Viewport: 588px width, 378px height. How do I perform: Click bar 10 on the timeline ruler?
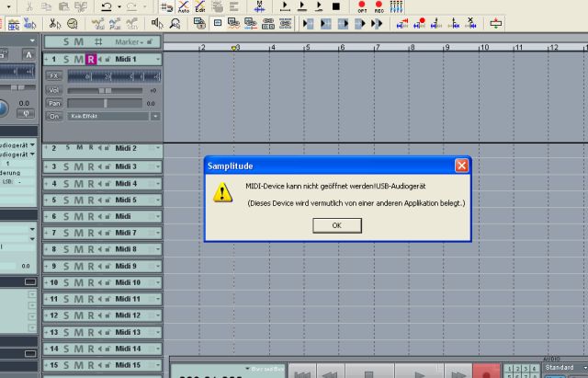484,47
